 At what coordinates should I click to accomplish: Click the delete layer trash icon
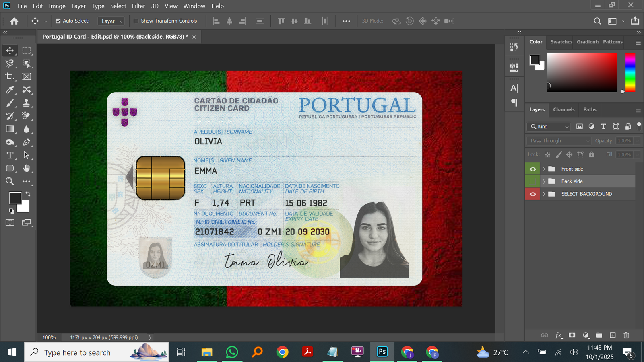(x=626, y=335)
